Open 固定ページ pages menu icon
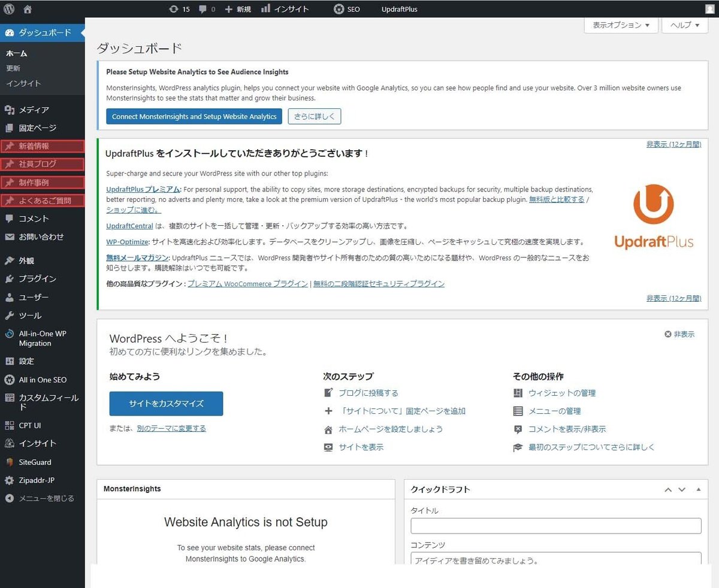 (9, 128)
